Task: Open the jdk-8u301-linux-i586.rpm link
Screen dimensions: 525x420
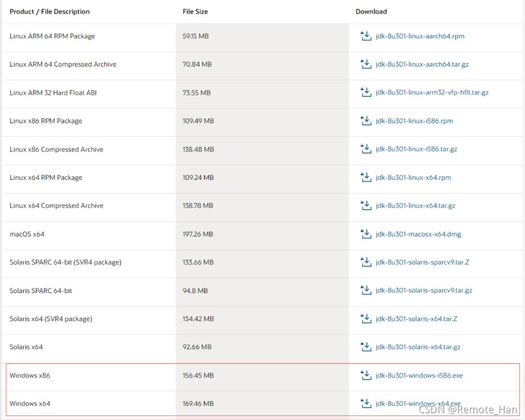Action: [414, 121]
